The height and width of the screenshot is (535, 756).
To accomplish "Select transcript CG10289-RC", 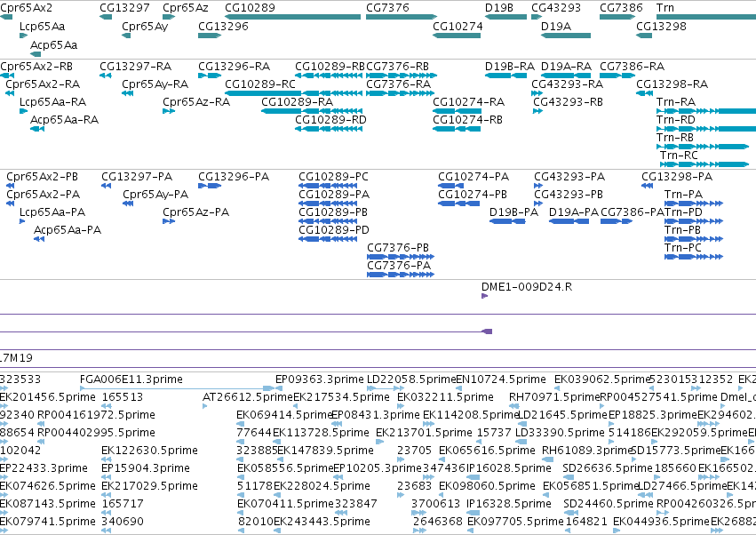I will [260, 84].
